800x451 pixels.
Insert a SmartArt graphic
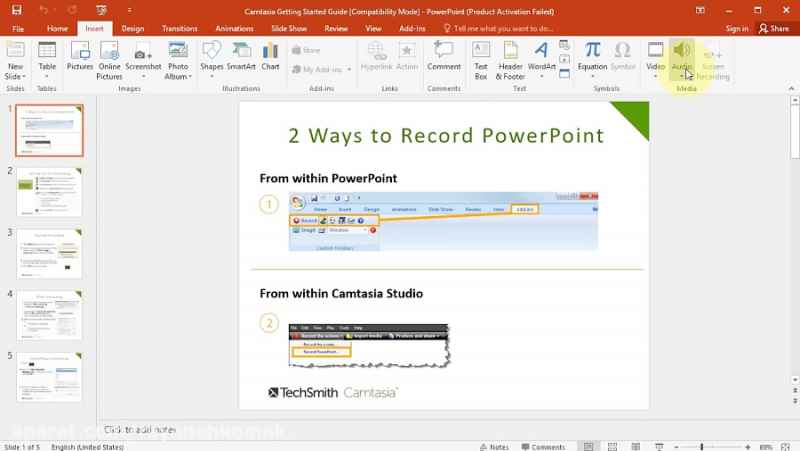coord(241,57)
